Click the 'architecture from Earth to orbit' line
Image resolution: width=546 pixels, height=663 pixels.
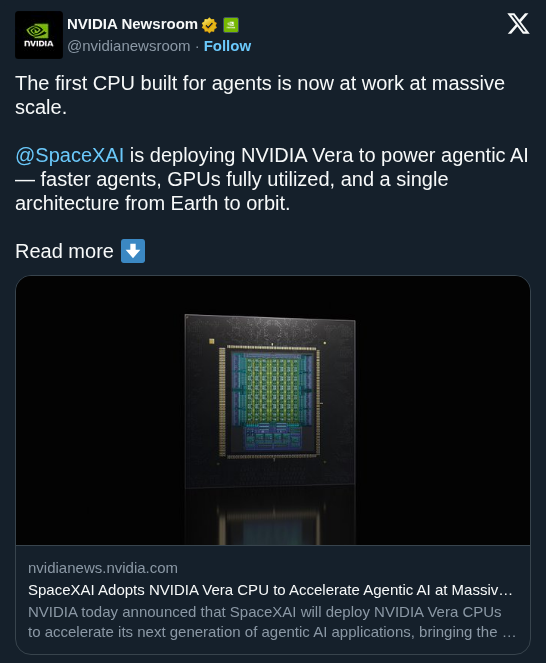click(x=153, y=203)
